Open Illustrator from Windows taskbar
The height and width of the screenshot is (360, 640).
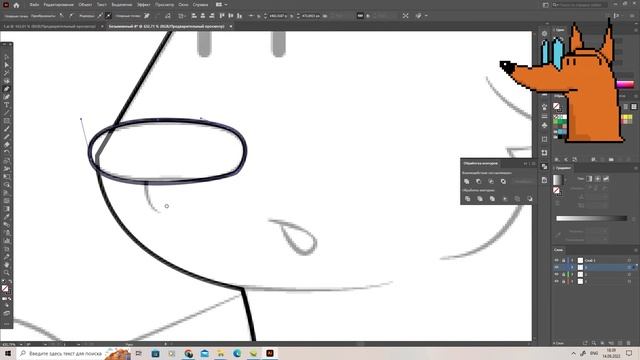tap(270, 353)
